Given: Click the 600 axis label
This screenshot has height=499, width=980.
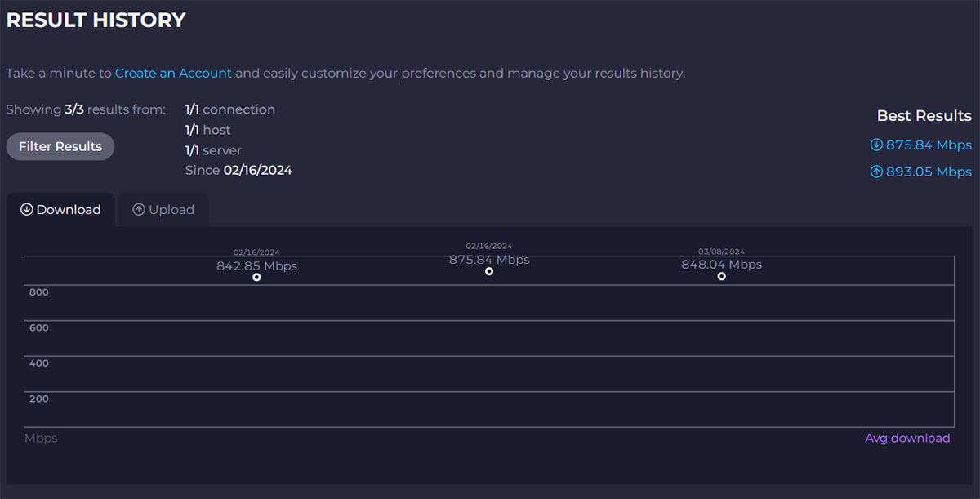Looking at the screenshot, I should click(x=39, y=327).
